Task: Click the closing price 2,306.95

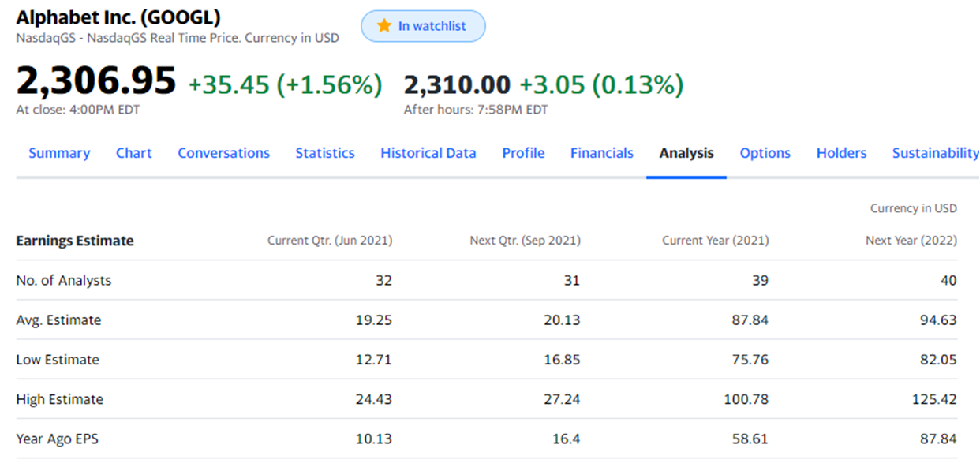Action: pos(96,80)
